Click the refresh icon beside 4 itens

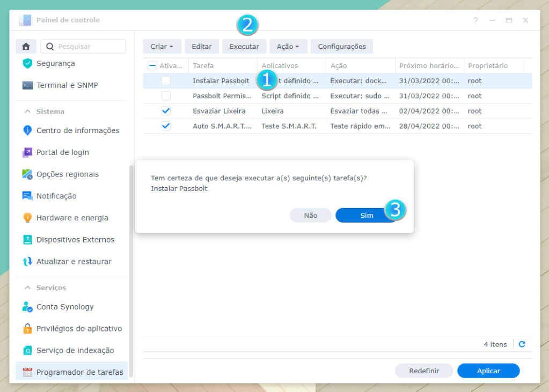(522, 344)
